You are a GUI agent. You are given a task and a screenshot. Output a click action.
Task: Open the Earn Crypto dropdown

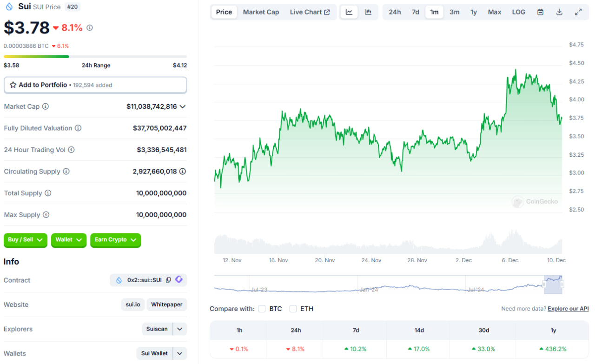coord(115,240)
